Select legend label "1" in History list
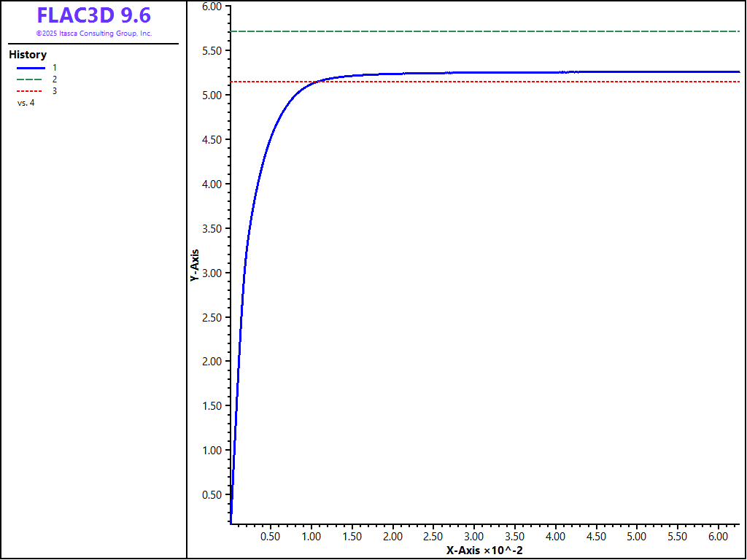 [55, 67]
